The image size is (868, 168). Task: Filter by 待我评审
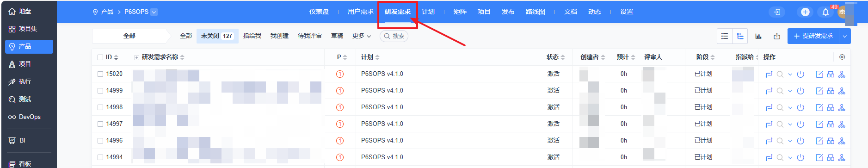tap(310, 36)
